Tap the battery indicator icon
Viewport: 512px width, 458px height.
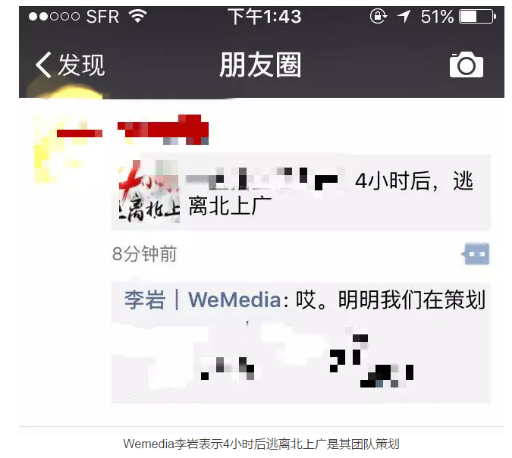pos(477,16)
